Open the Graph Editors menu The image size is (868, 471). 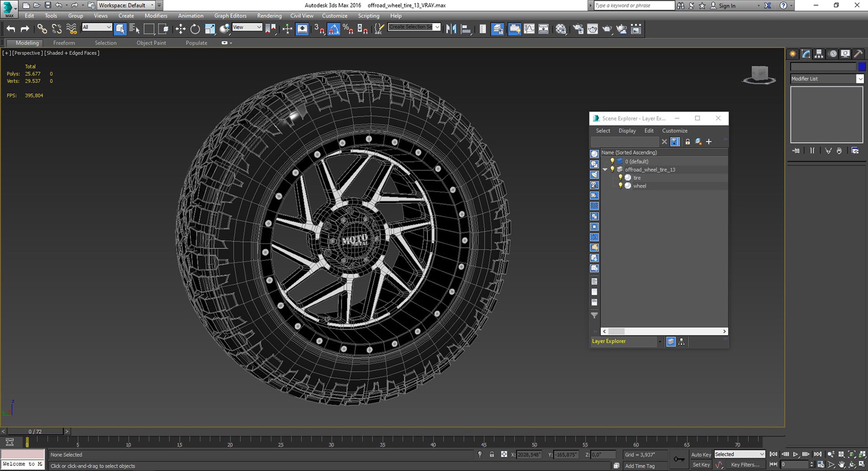click(230, 16)
